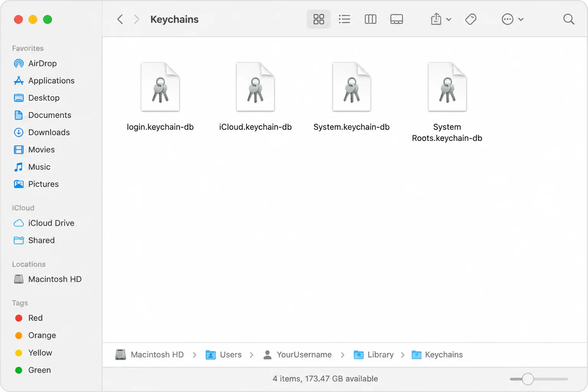Viewport: 588px width, 392px height.
Task: Open Macintosh HD under Locations
Action: (x=48, y=279)
